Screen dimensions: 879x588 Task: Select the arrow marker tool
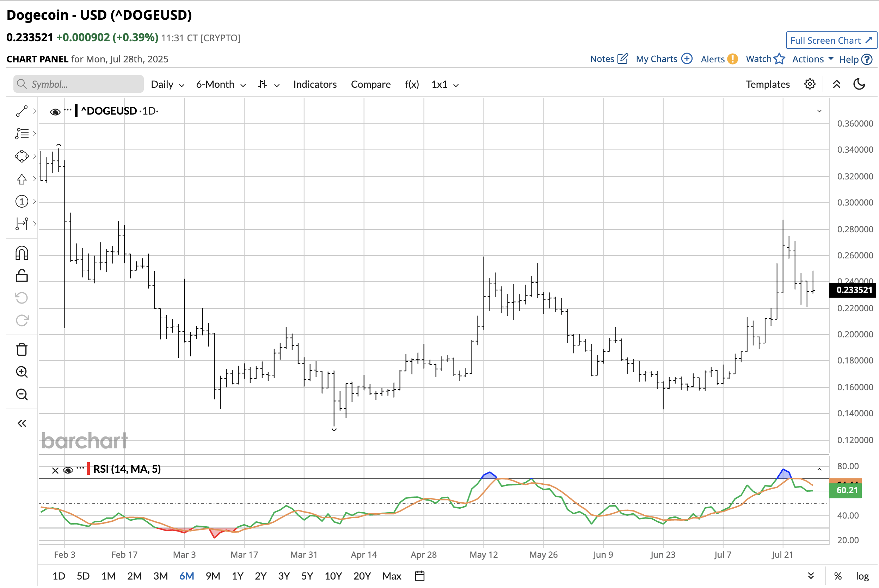point(22,179)
